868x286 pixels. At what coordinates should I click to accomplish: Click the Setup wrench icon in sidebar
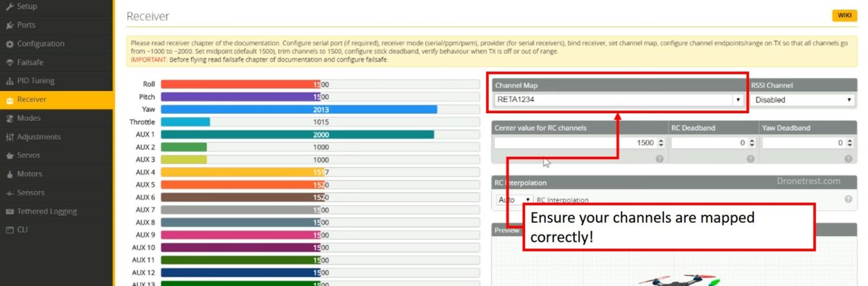pyautogui.click(x=9, y=6)
